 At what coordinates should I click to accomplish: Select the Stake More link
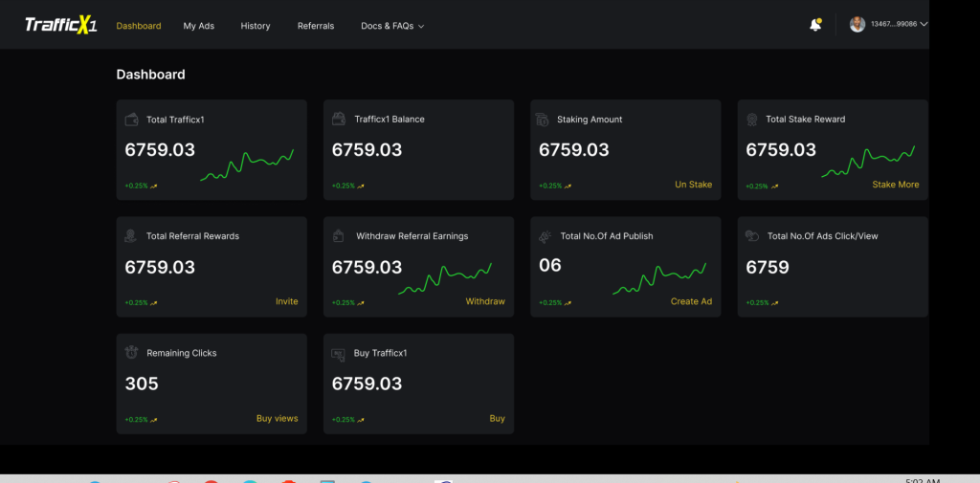pyautogui.click(x=895, y=185)
